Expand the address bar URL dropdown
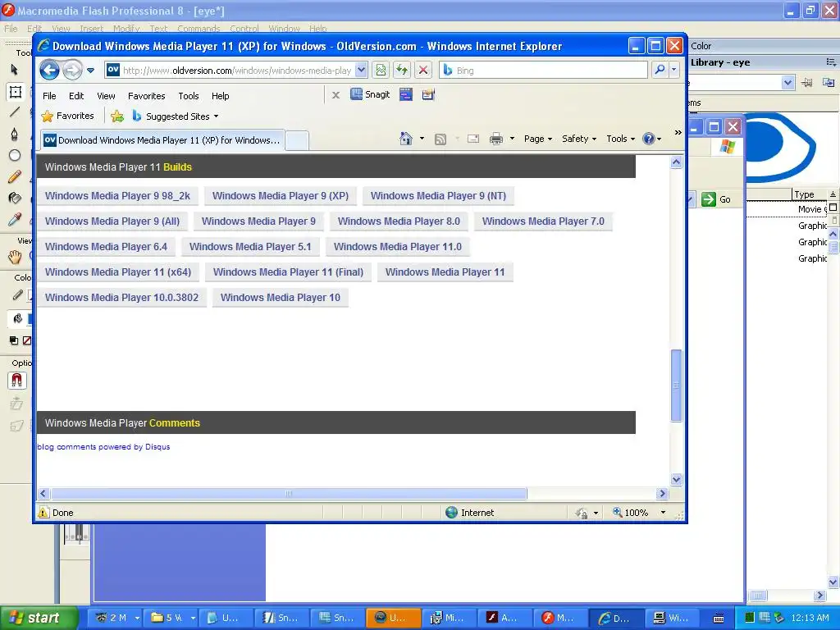 coord(361,71)
